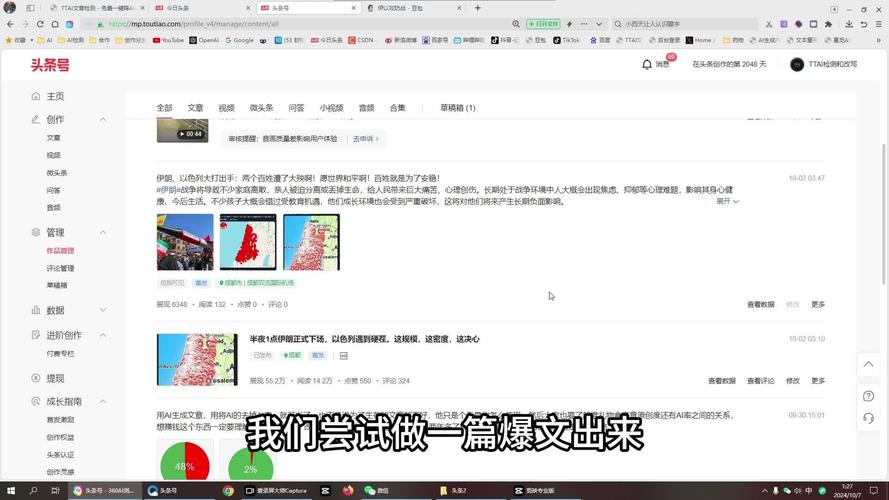Screen dimensions: 889x500
Task: Open a new browser tab with plus
Action: [x=477, y=8]
